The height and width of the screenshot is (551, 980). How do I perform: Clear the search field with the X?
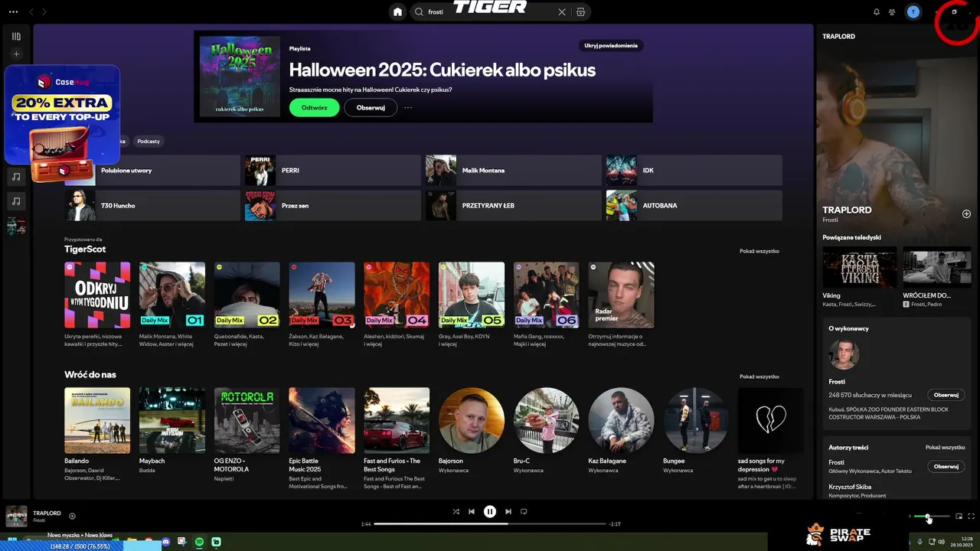pyautogui.click(x=562, y=12)
